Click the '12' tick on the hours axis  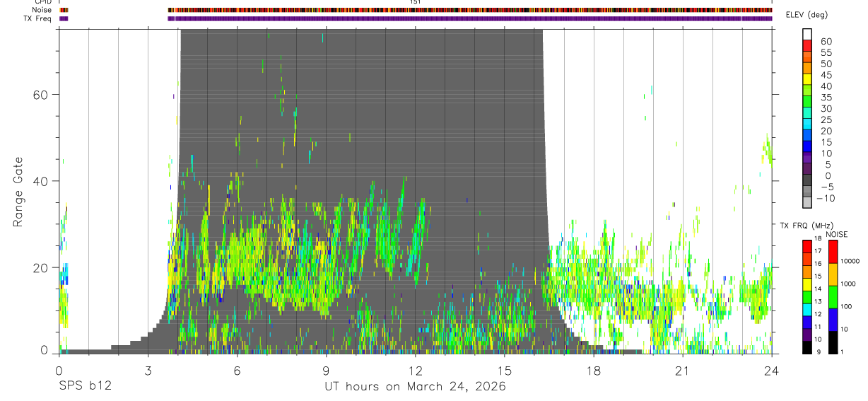pyautogui.click(x=415, y=370)
